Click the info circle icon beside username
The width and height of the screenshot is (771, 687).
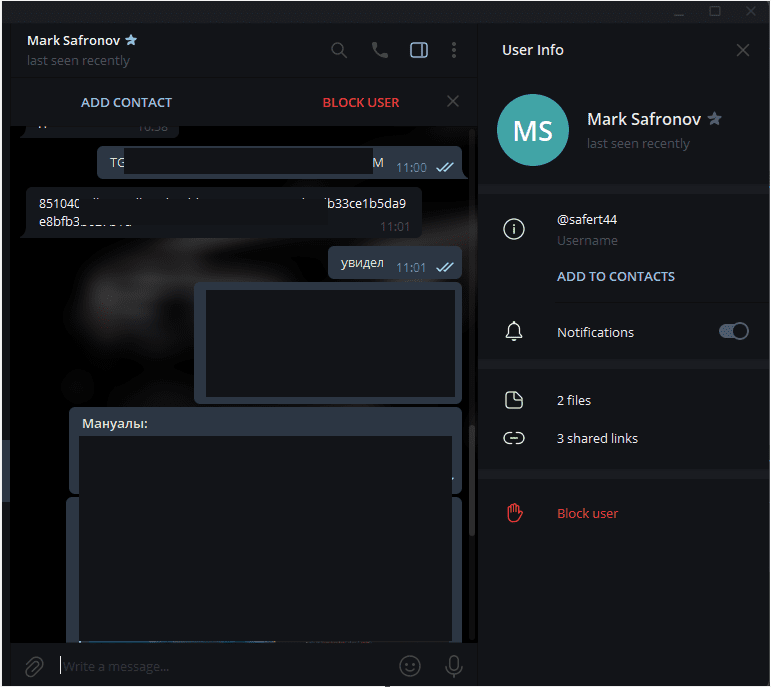[514, 229]
